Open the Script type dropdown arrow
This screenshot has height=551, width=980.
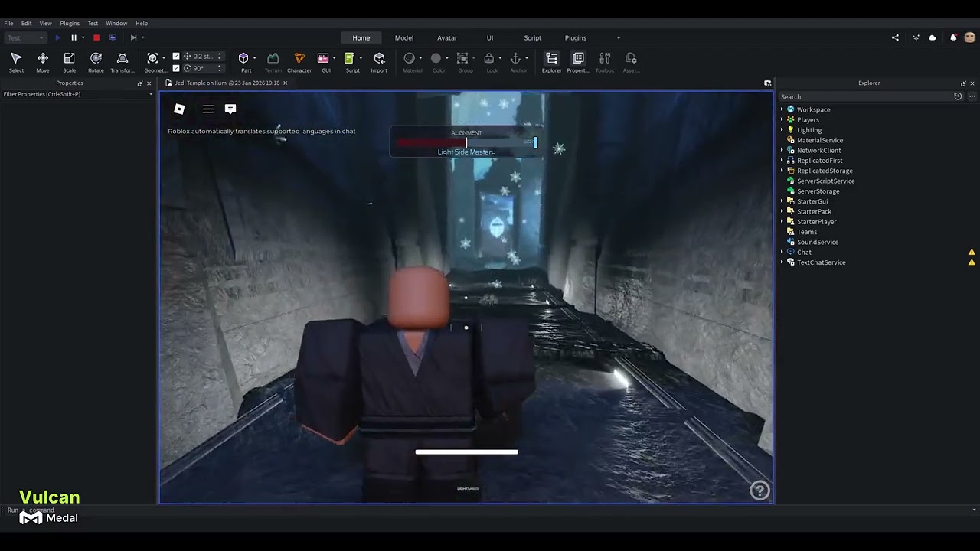pyautogui.click(x=360, y=58)
